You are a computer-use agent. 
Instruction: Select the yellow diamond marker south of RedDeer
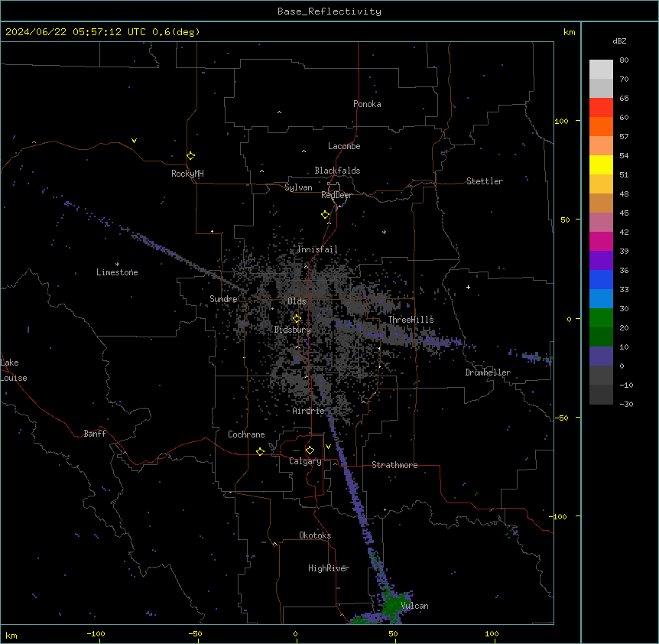pos(326,215)
